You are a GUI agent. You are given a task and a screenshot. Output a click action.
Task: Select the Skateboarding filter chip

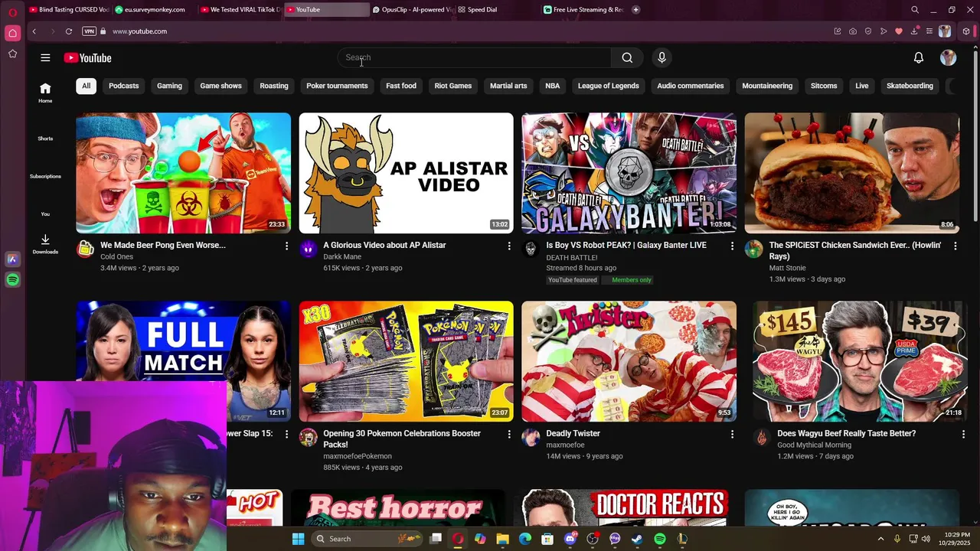coord(910,86)
